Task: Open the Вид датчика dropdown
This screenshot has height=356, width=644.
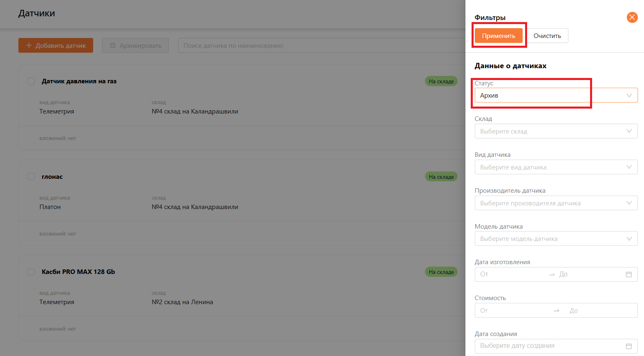Action: (556, 167)
